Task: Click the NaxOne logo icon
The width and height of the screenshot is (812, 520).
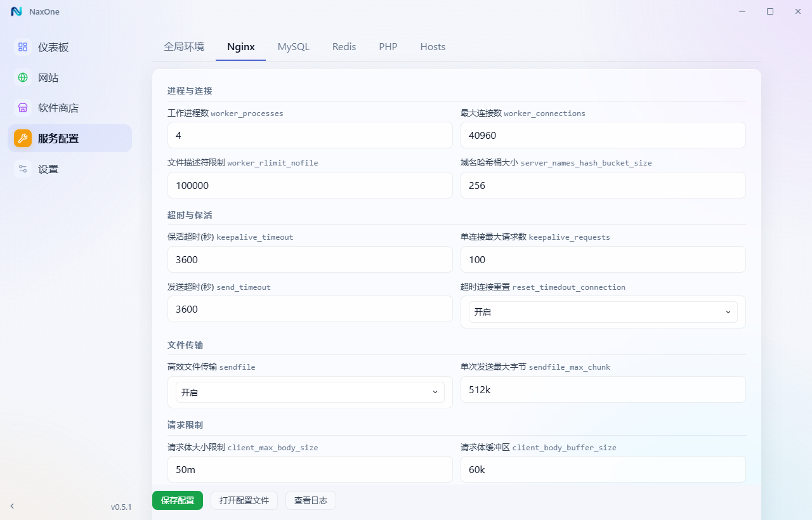Action: pyautogui.click(x=16, y=11)
